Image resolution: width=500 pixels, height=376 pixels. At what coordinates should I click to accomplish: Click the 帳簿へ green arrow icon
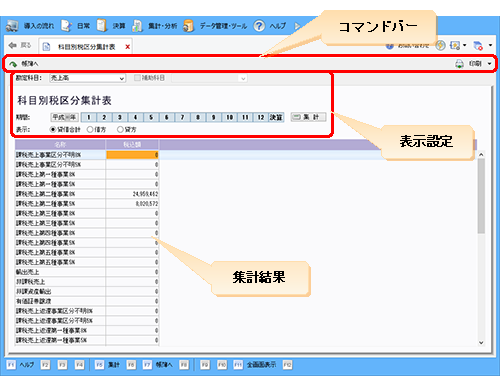coord(13,64)
